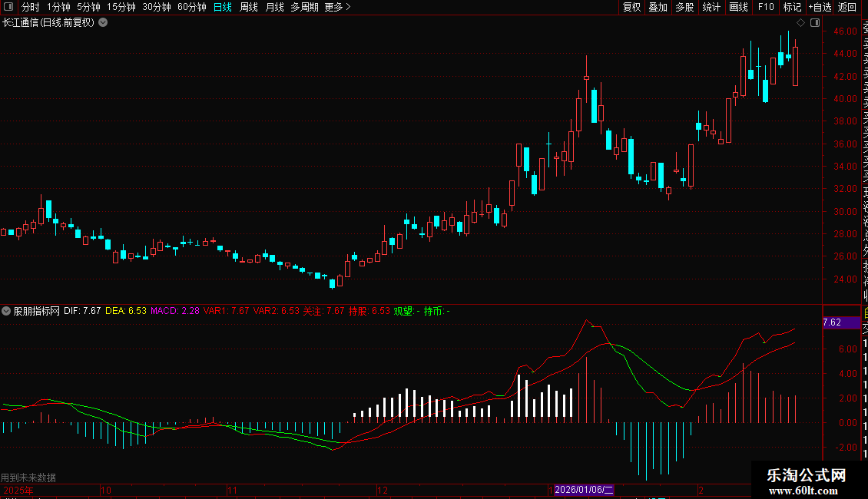Click the 2026/01/06/二 date marker
Image resolution: width=868 pixels, height=499 pixels.
tap(584, 490)
